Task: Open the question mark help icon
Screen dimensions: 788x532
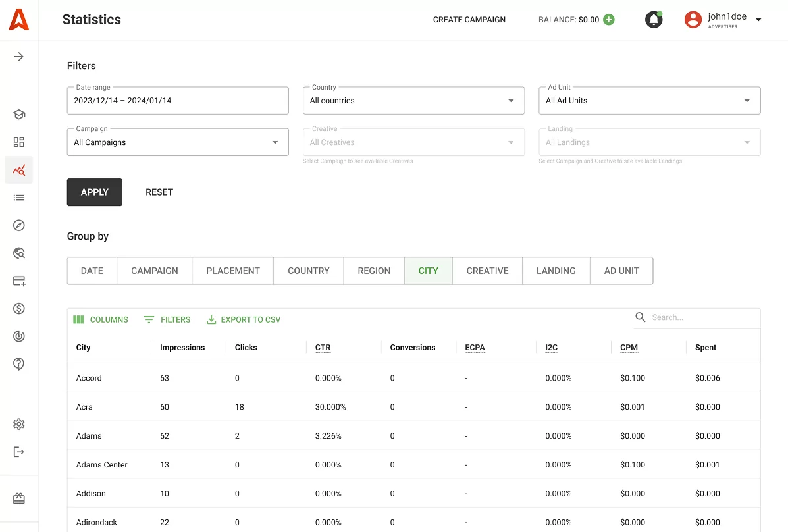Action: pos(19,363)
